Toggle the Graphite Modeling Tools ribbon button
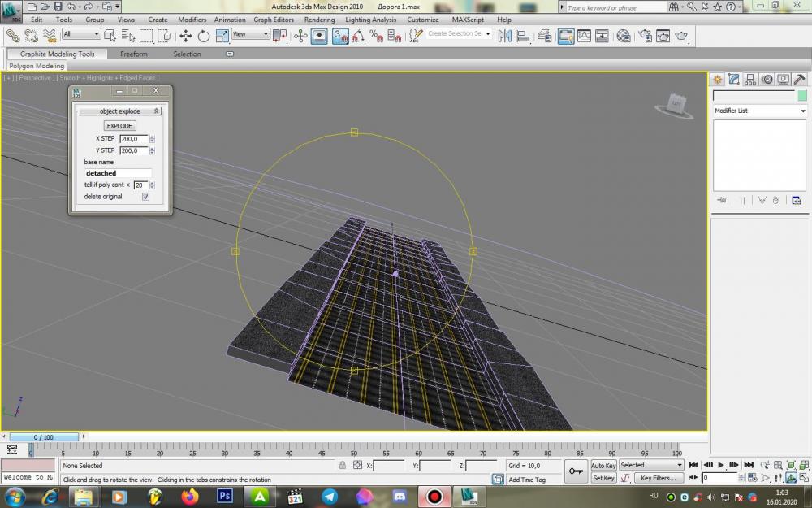This screenshot has height=508, width=812. pos(566,35)
